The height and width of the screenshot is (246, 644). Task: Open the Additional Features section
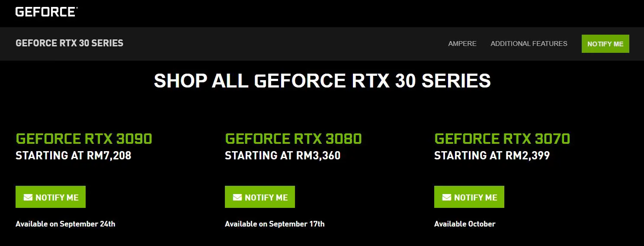(x=529, y=44)
